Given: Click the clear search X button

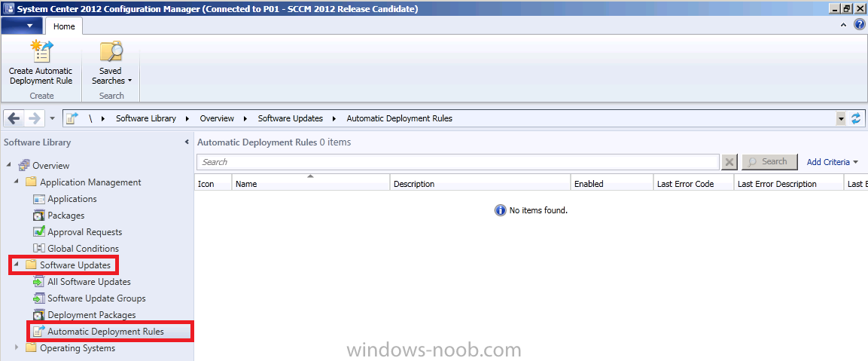Looking at the screenshot, I should click(x=729, y=162).
